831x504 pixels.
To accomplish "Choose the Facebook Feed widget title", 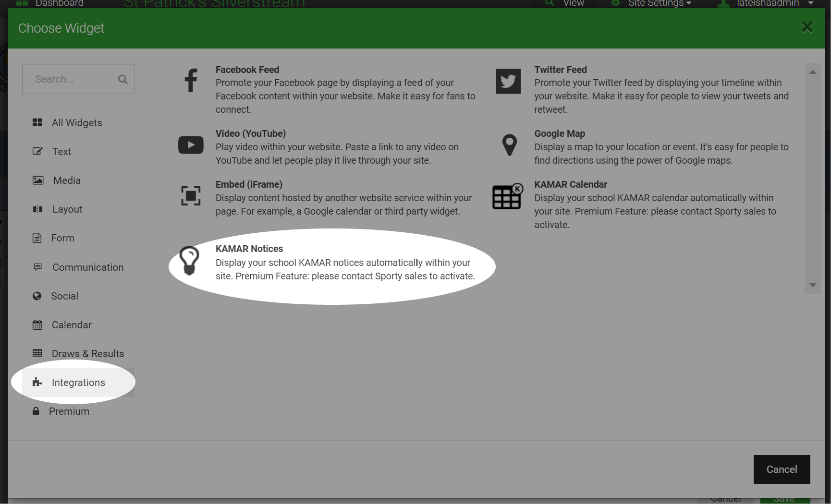I will point(247,70).
